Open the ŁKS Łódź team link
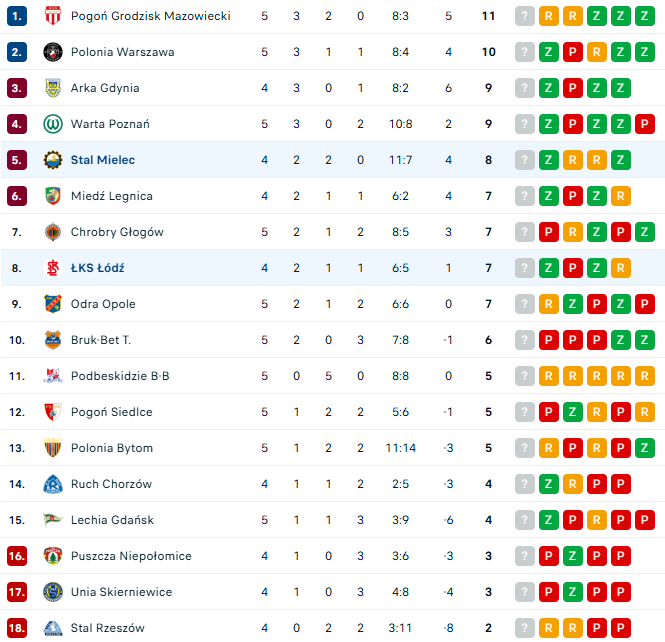This screenshot has height=642, width=665. 98,268
